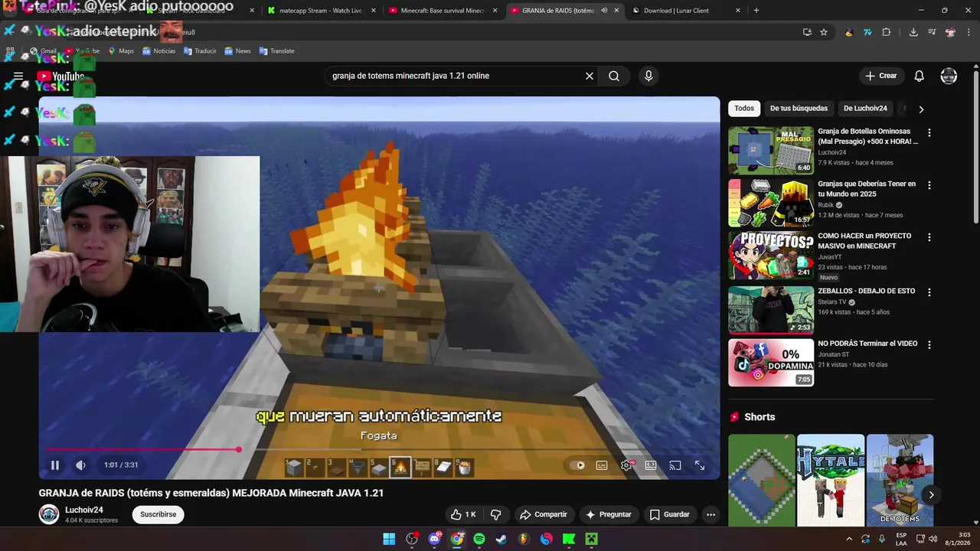Like the video with 1 K likes
This screenshot has width=980, height=551.
464,514
